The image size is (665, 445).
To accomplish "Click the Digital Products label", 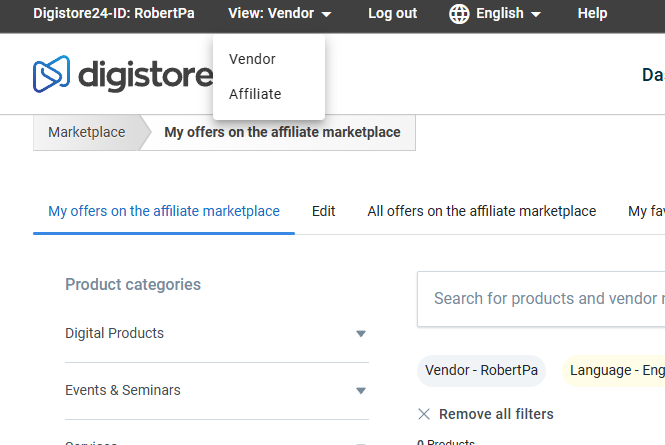I will tap(114, 333).
